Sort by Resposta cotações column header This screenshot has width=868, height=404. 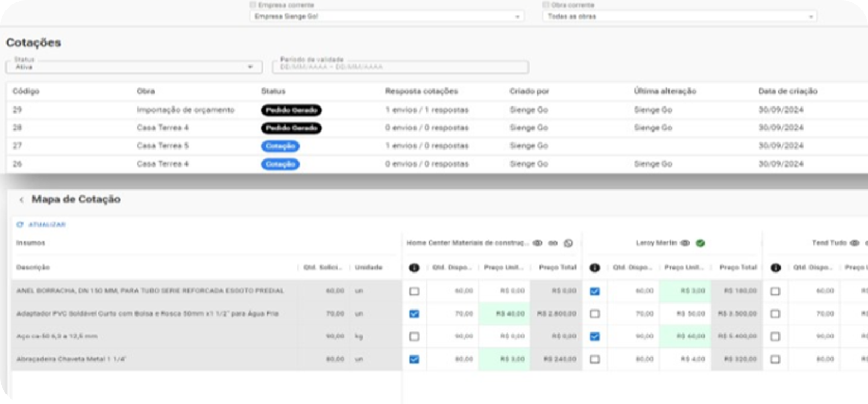click(x=421, y=91)
